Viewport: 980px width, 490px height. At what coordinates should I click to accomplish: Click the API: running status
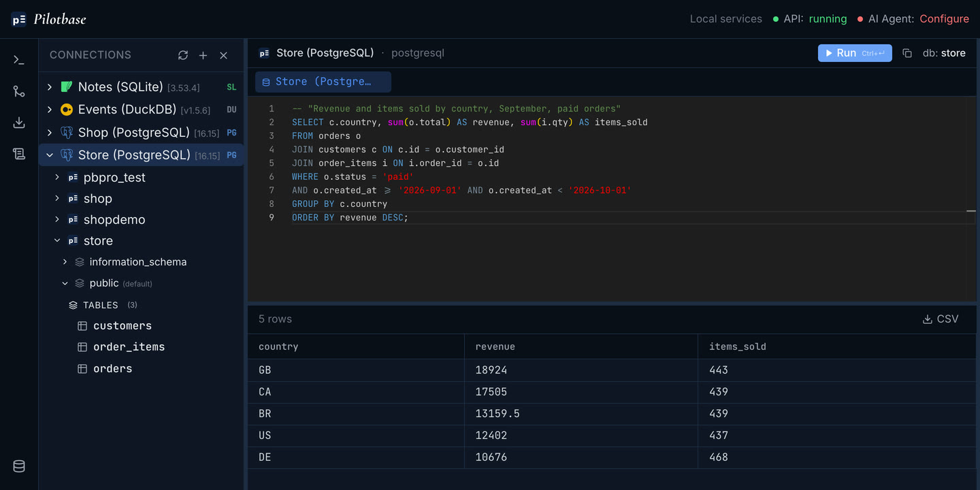(x=810, y=19)
